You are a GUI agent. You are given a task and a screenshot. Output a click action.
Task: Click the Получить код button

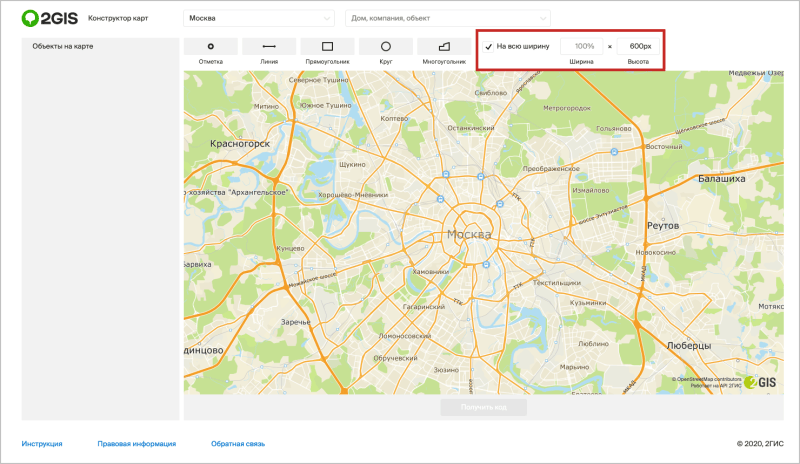tap(484, 407)
